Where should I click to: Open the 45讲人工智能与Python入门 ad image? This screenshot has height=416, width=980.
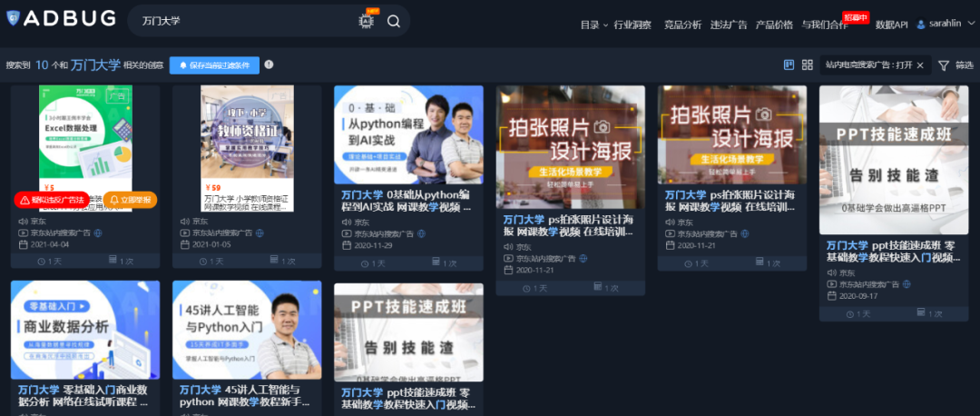click(x=247, y=331)
